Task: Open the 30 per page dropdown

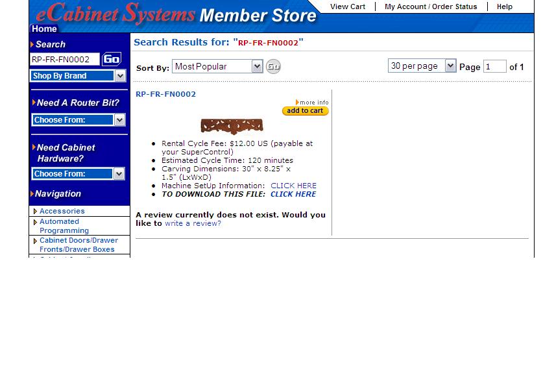Action: (422, 66)
